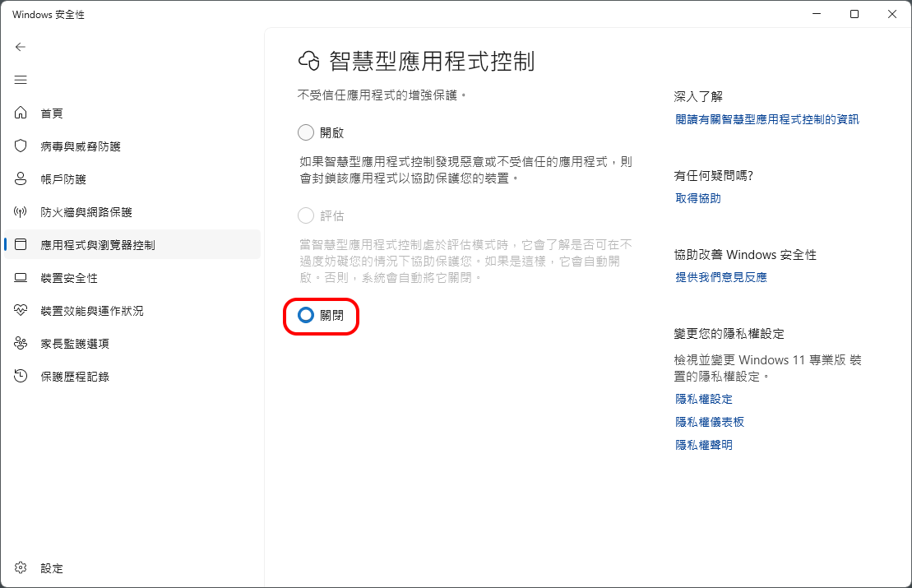Open 設定 at the sidebar bottom
This screenshot has height=588, width=912.
coord(132,567)
